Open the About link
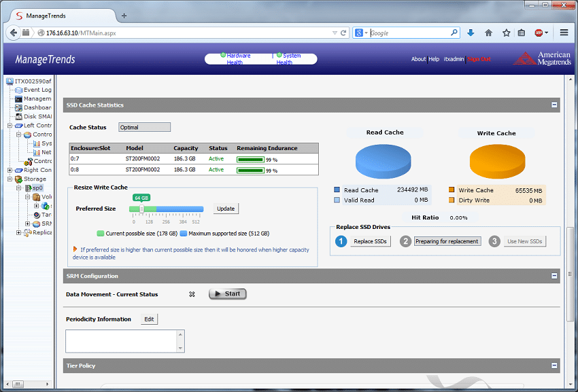This screenshot has width=578, height=392. pyautogui.click(x=418, y=59)
